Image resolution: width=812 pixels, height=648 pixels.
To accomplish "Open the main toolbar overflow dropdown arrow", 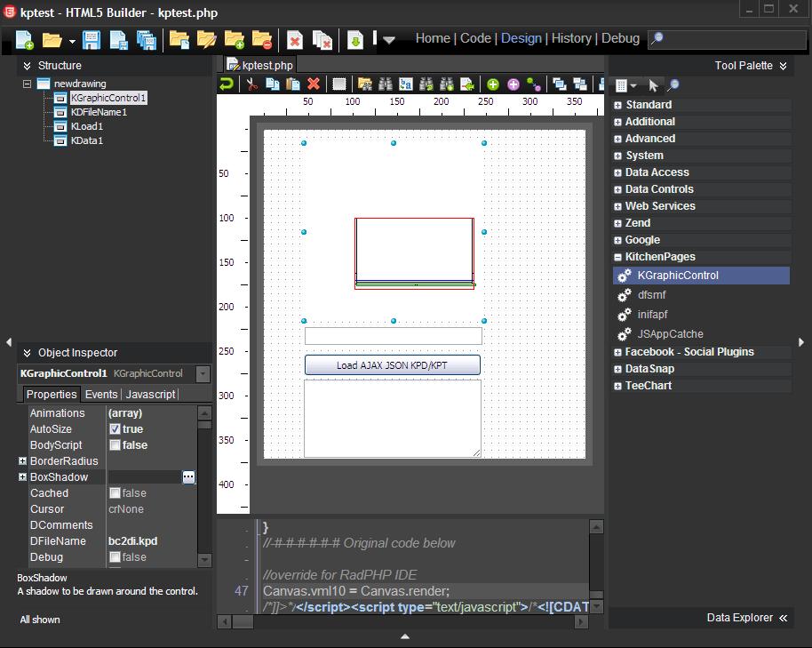I will 389,40.
